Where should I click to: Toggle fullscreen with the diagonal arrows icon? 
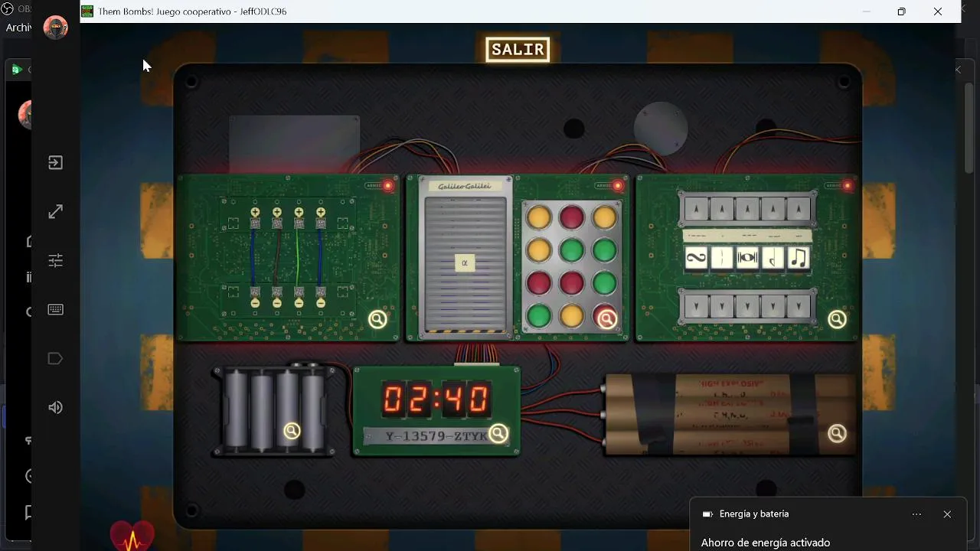55,211
